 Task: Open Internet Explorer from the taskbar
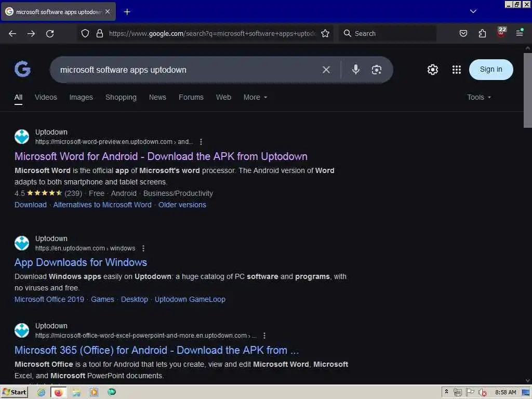[x=41, y=393]
